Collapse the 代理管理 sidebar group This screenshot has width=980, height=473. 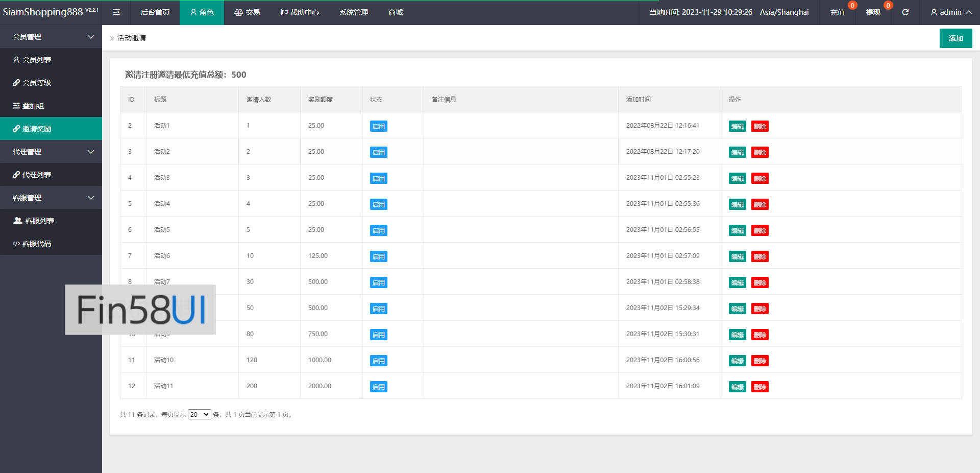coord(51,152)
